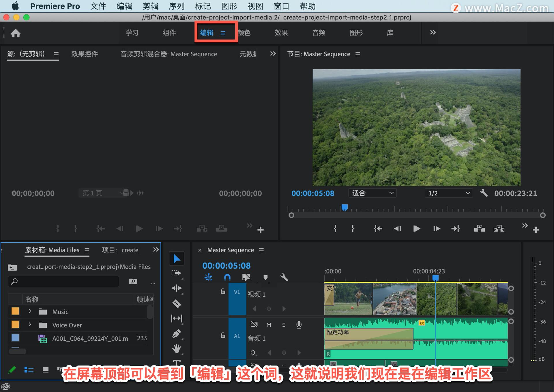Focus the bin search field
Image resolution: width=554 pixels, height=392 pixels.
[63, 281]
